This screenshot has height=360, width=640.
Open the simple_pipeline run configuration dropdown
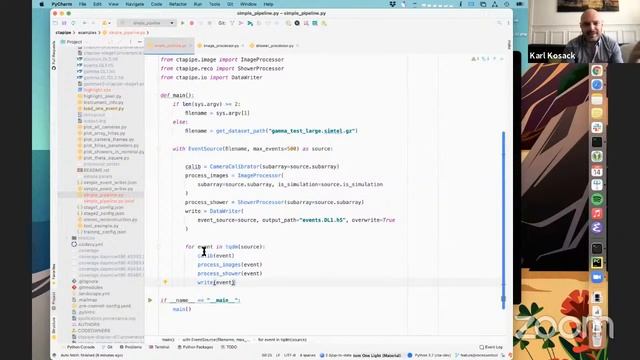coord(147,23)
